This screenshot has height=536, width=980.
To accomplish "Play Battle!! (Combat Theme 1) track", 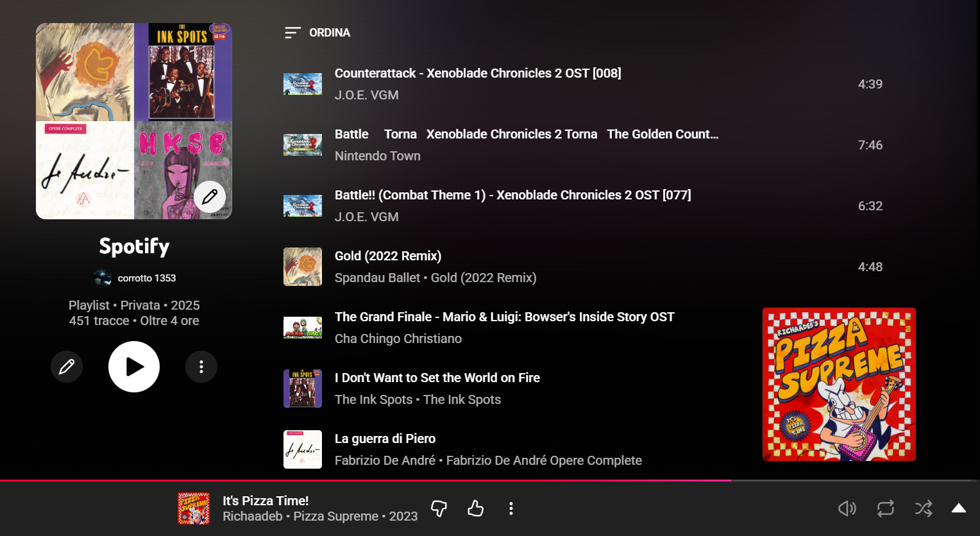I will click(513, 195).
